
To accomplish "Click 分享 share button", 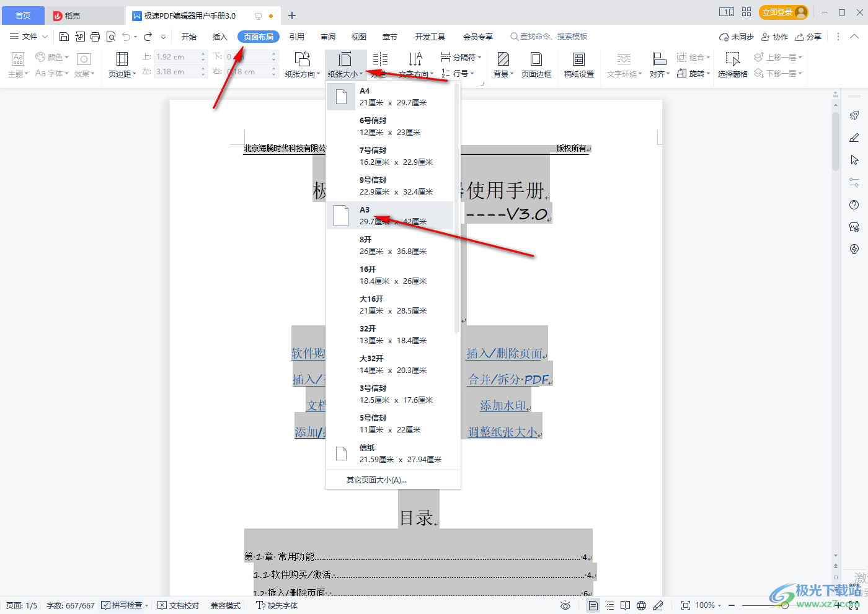I will pos(808,37).
